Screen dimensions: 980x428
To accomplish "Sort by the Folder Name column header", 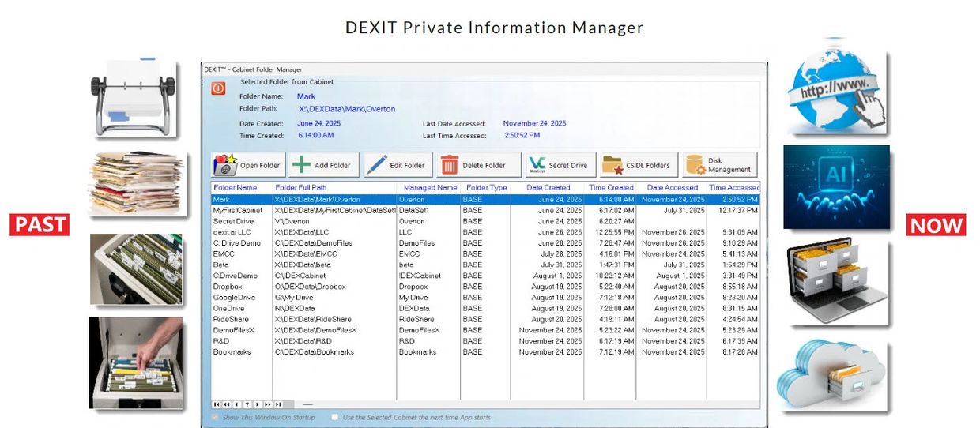I will coord(236,188).
